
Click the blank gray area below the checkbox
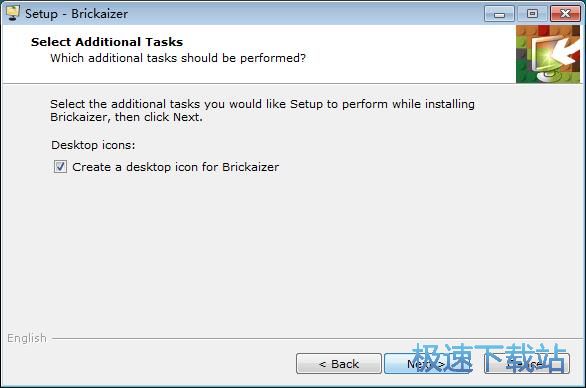click(292, 254)
